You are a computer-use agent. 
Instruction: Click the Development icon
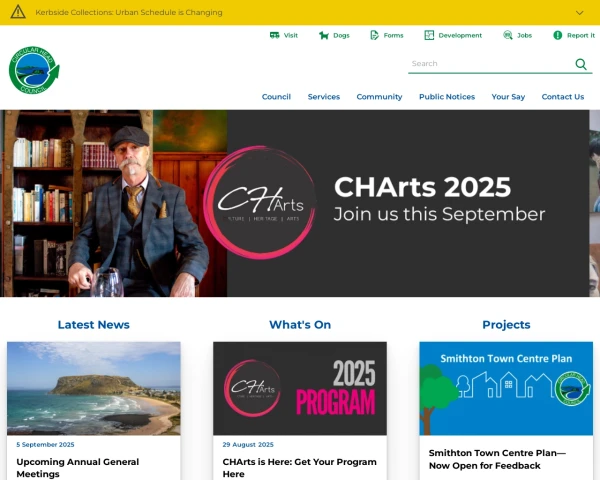(x=429, y=35)
